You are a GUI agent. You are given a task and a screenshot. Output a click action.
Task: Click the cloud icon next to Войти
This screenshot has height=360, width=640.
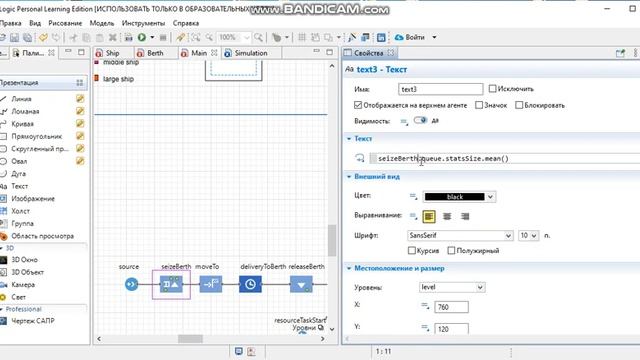pyautogui.click(x=399, y=38)
